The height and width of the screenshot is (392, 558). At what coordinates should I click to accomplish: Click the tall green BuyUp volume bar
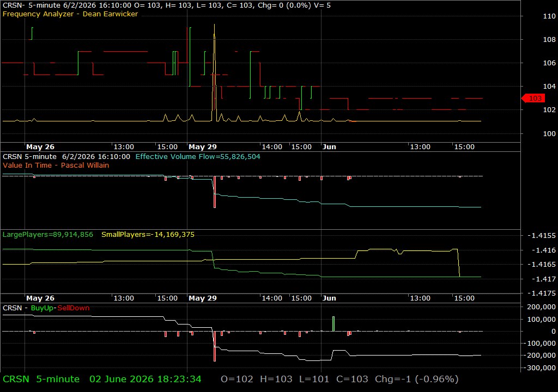[333, 324]
